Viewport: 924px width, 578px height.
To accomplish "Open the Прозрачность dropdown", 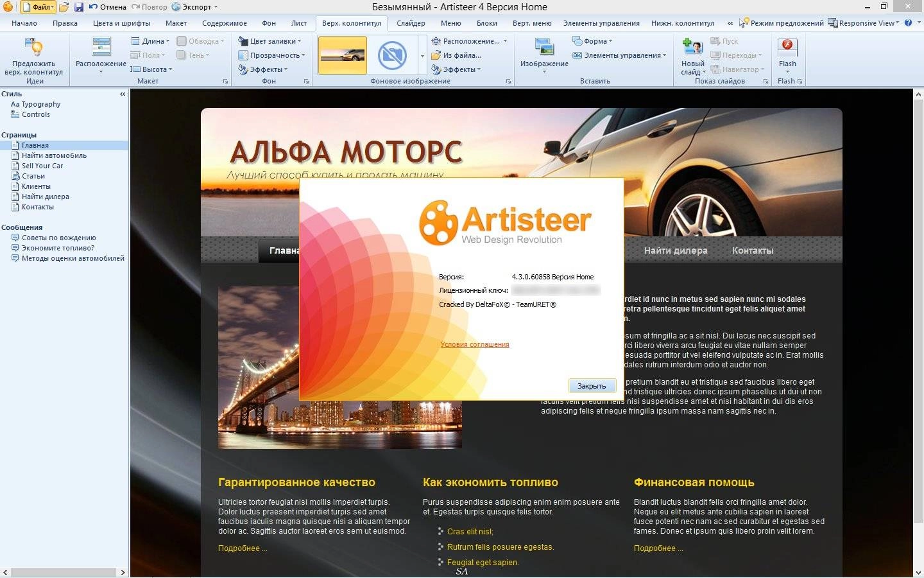I will point(271,55).
